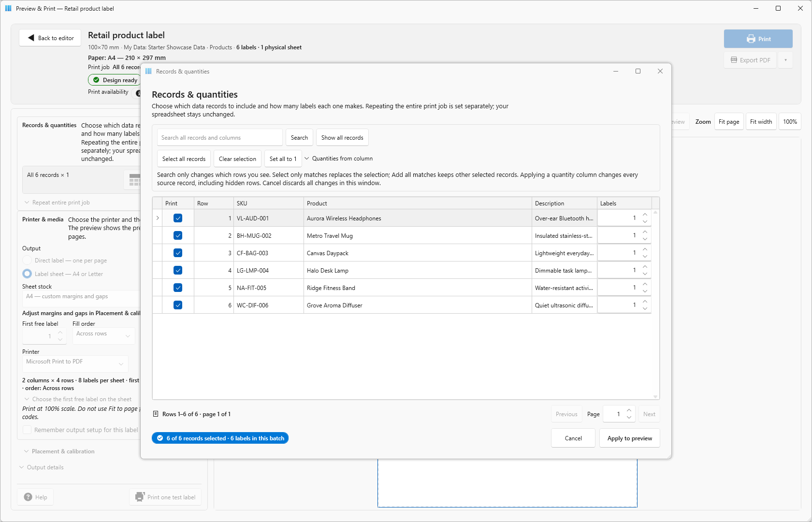Viewport: 812px width, 522px height.
Task: Uncheck Print for Metro Travel Mug
Action: (178, 235)
